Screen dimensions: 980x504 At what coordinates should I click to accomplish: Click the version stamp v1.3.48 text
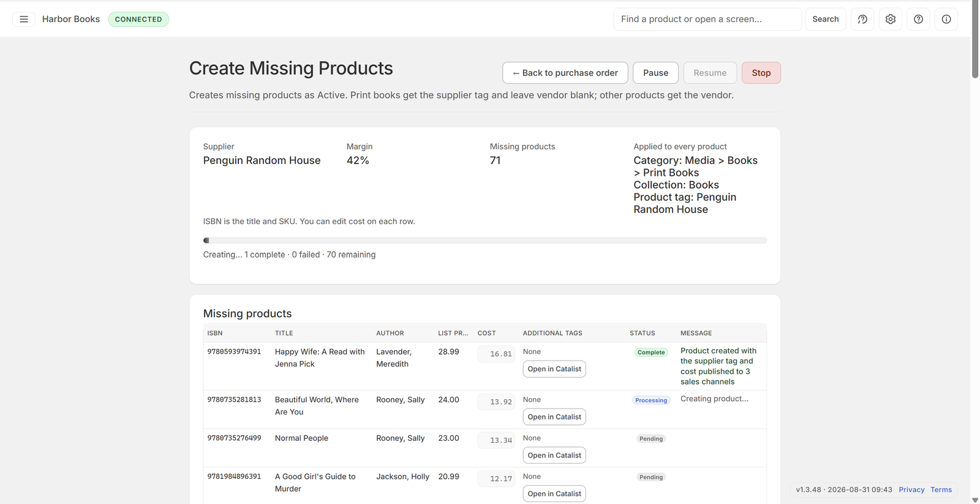click(844, 489)
